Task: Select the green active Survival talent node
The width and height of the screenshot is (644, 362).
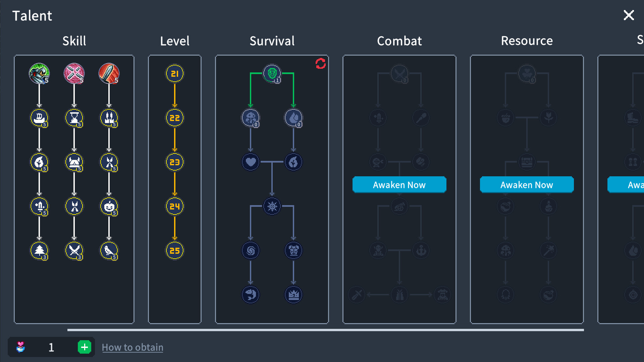Action: pyautogui.click(x=272, y=73)
